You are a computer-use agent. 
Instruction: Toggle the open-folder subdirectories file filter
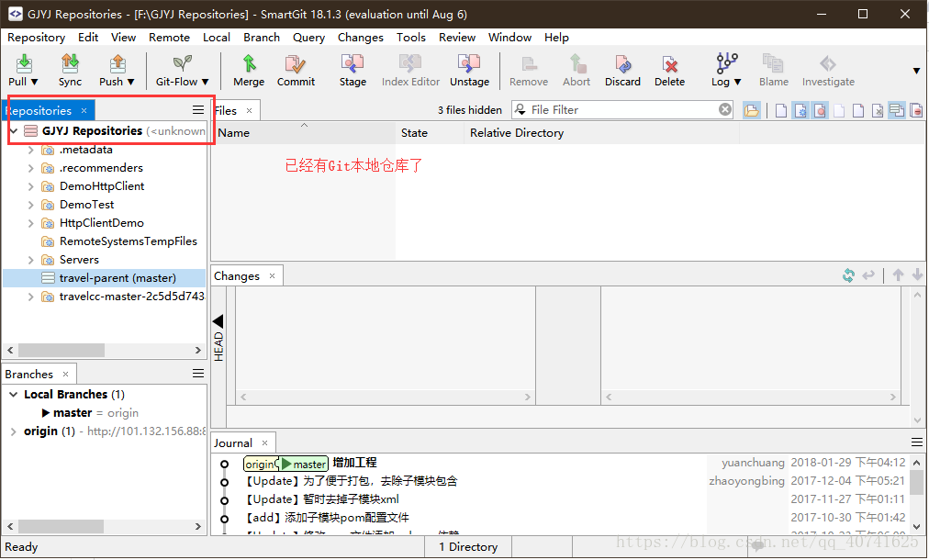751,110
